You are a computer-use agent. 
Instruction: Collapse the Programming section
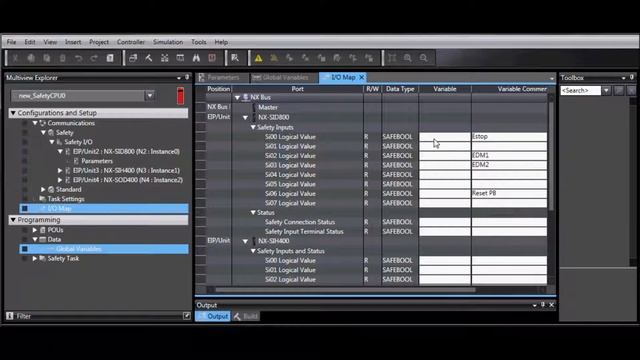13,220
